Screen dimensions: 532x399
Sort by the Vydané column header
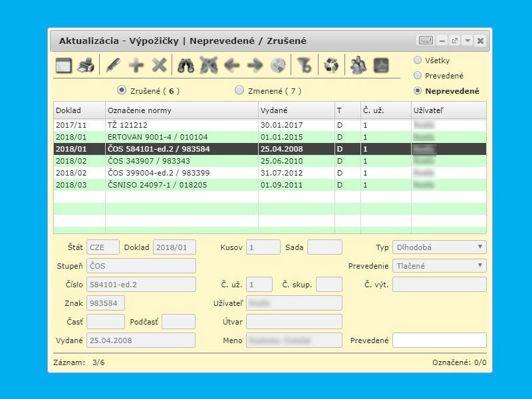(296, 110)
